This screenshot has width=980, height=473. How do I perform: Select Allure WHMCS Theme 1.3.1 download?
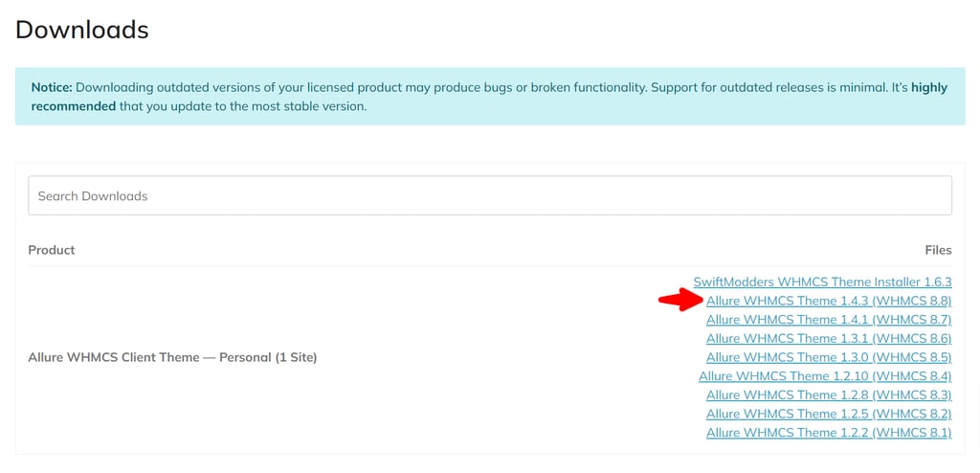(829, 339)
